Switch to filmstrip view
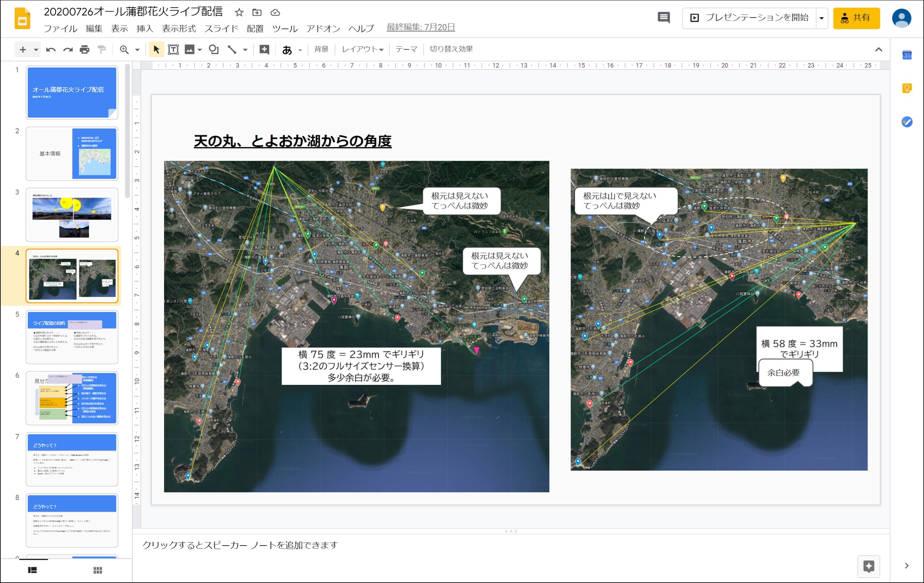This screenshot has width=924, height=583. [32, 570]
